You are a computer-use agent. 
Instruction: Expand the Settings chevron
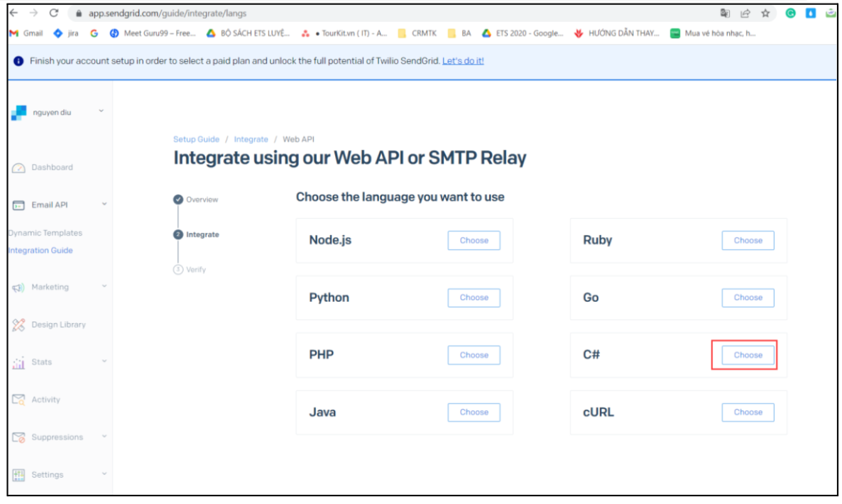[x=104, y=474]
